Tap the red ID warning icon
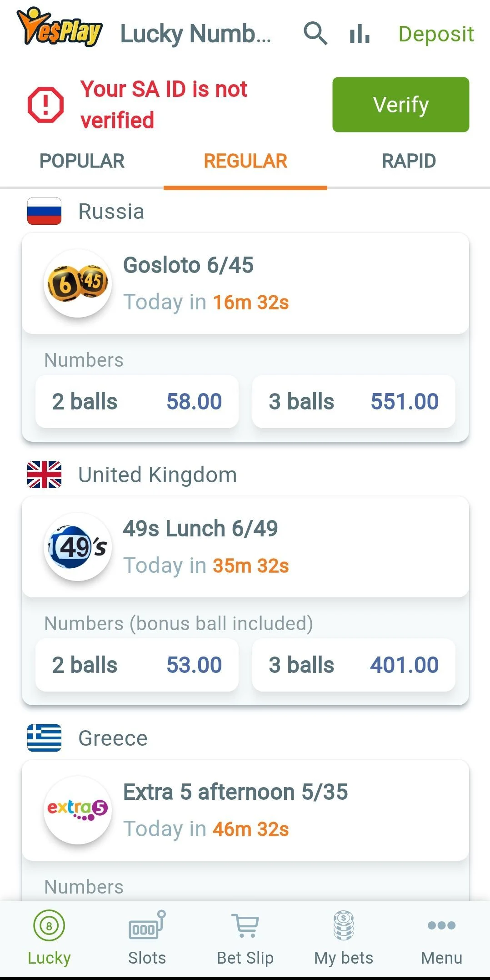Screen dimensions: 490x980 [45, 105]
